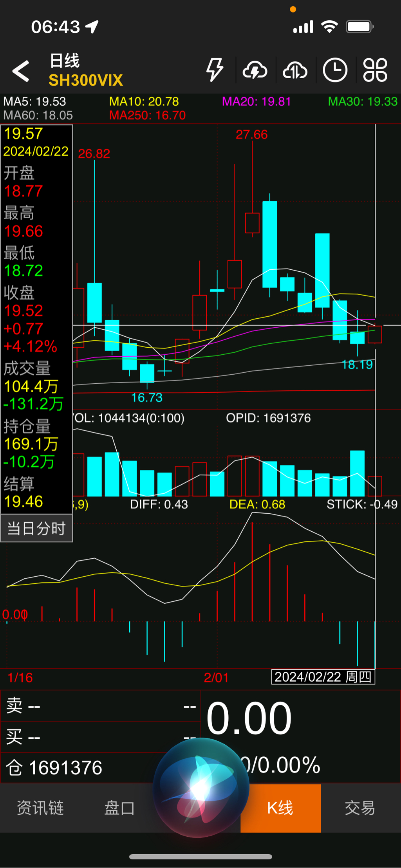Tap the lightning bolt quick-trade icon
Image resolution: width=401 pixels, height=868 pixels.
coord(215,70)
